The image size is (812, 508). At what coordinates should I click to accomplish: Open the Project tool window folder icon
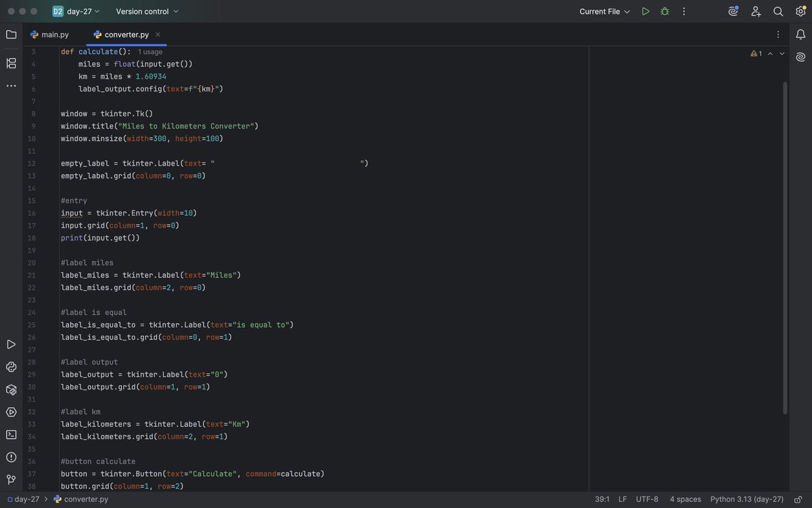(x=11, y=35)
